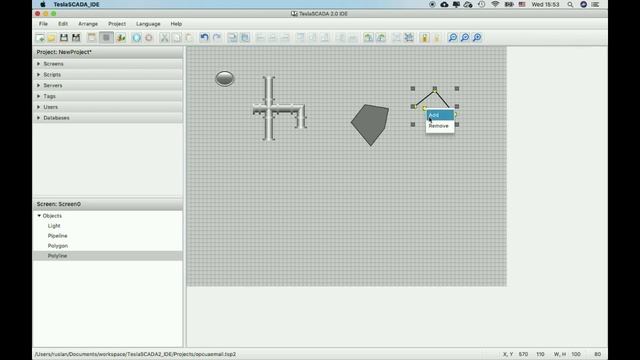640x360 pixels.
Task: Expand the Screens tree node
Action: tap(39, 64)
